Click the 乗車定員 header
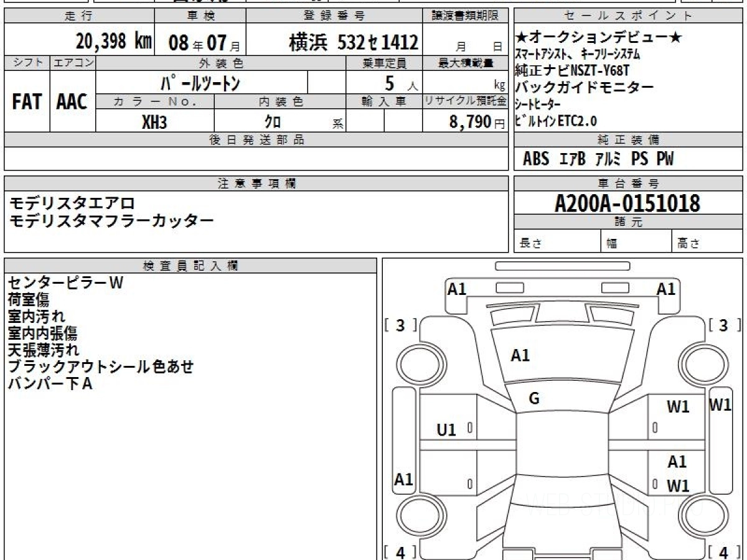747x560 pixels. coord(384,63)
